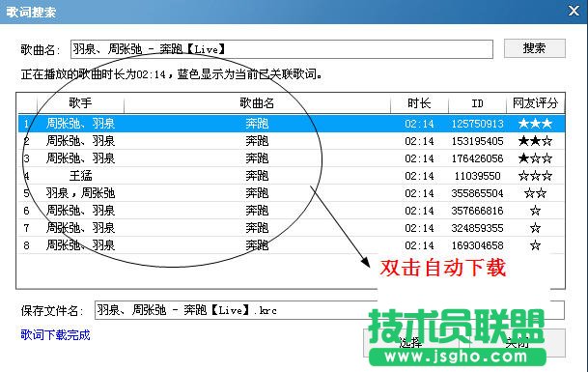This screenshot has height=372, width=588.
Task: Sort by the 歌手 column header
Action: pos(80,102)
